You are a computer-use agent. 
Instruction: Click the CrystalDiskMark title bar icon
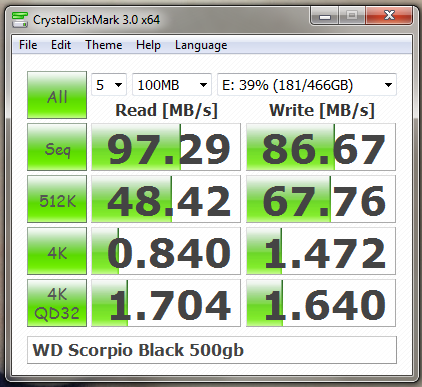[19, 20]
